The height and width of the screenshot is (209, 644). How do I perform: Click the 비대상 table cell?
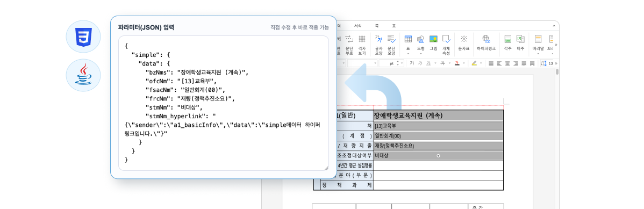(438, 156)
